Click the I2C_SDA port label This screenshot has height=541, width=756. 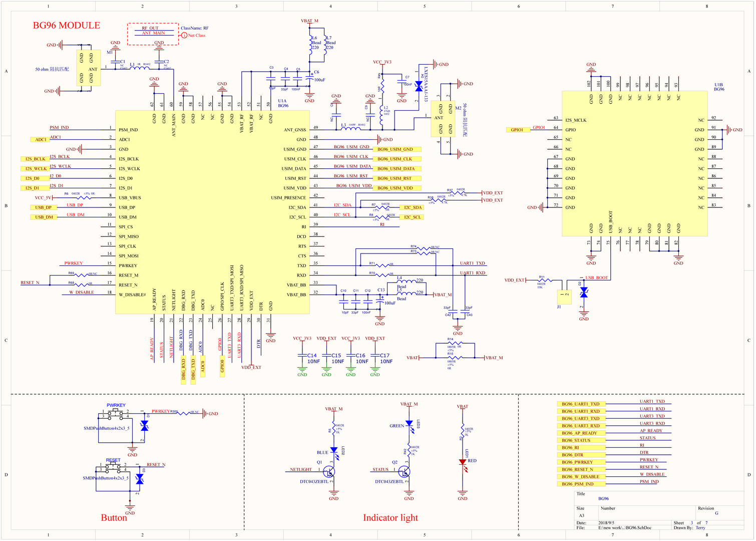(412, 207)
